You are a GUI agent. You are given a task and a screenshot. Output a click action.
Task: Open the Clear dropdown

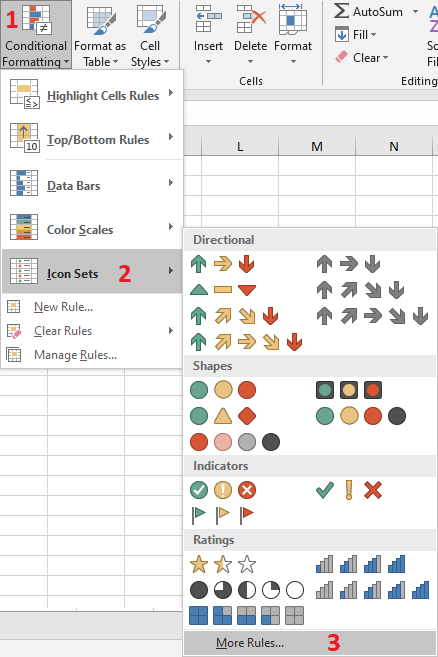point(362,57)
